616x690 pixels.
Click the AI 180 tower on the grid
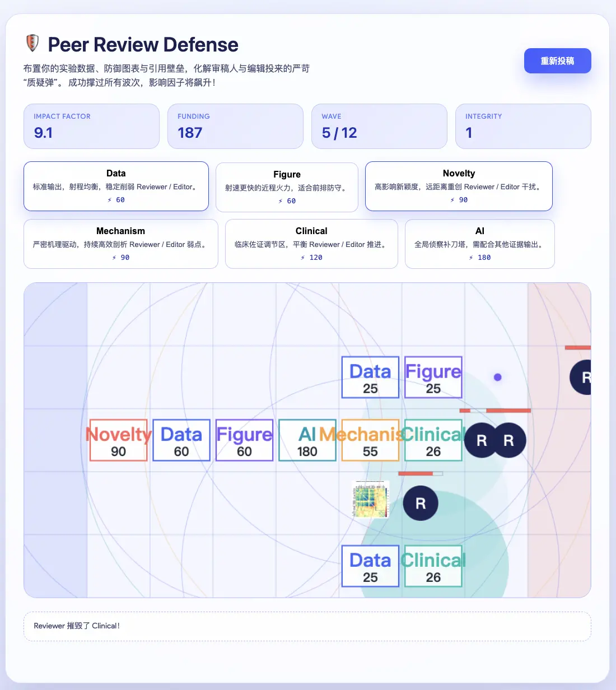[x=307, y=440]
